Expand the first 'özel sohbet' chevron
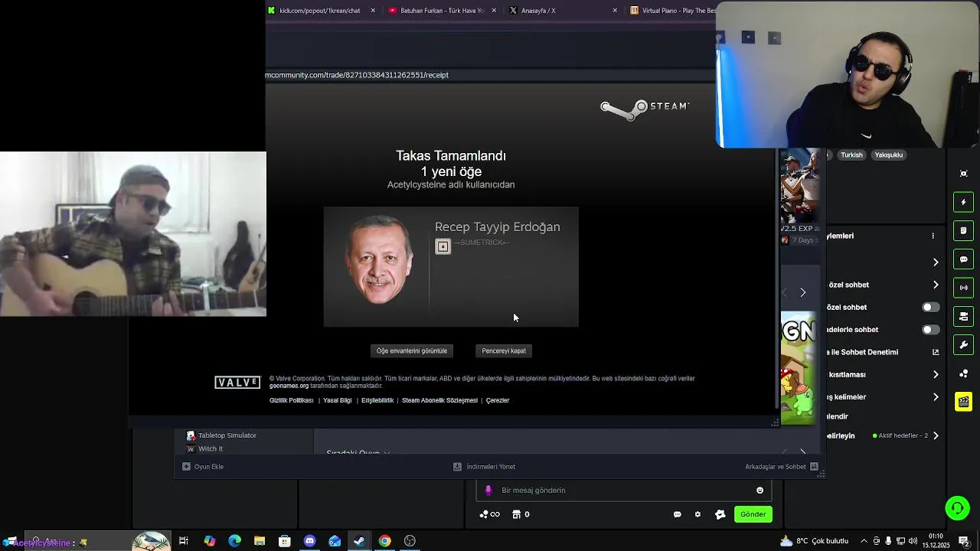Screen dimensions: 980x551 coord(936,285)
